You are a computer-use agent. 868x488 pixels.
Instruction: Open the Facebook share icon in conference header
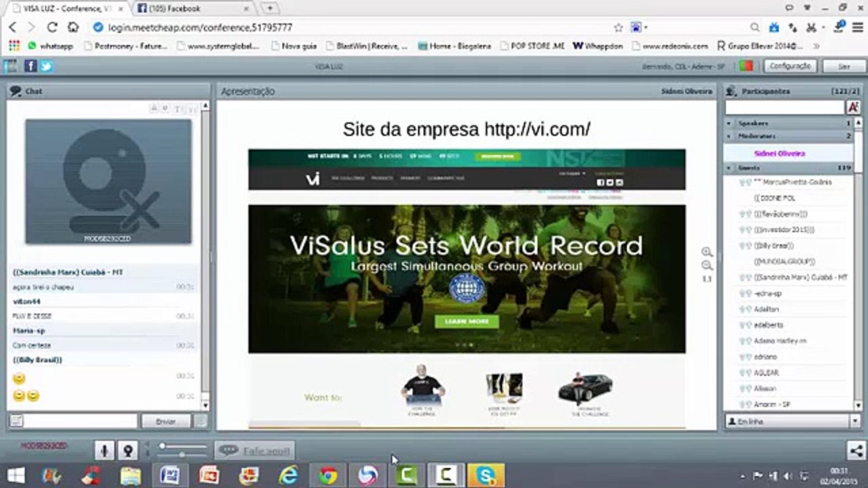click(x=31, y=66)
